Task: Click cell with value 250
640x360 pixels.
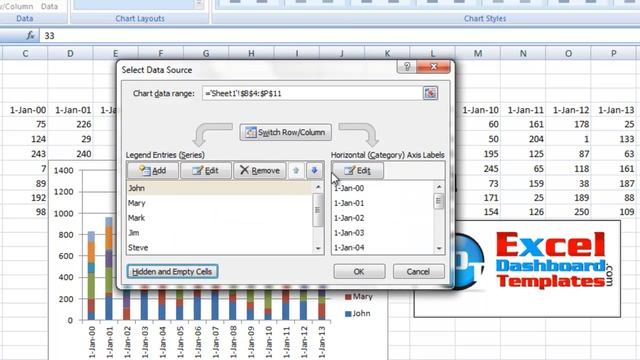Action: pyautogui.click(x=569, y=212)
